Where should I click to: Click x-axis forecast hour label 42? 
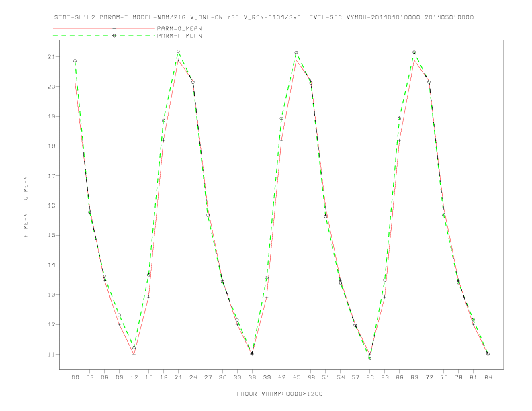click(x=281, y=377)
